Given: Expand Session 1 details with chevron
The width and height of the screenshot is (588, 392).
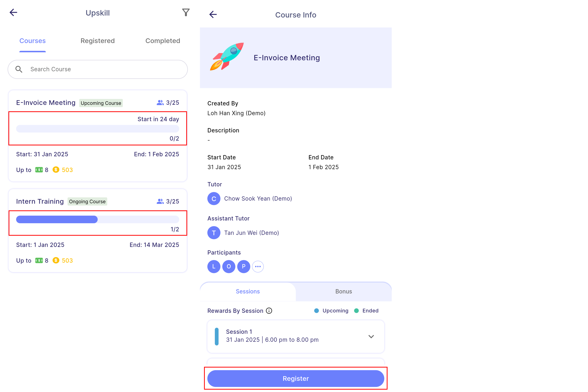Looking at the screenshot, I should pos(371,336).
